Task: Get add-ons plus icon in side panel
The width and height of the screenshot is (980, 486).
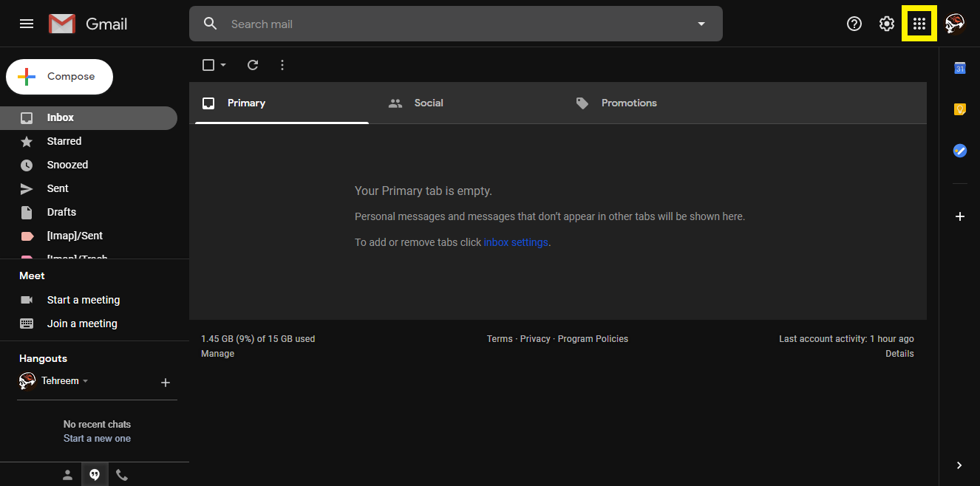Action: click(960, 216)
